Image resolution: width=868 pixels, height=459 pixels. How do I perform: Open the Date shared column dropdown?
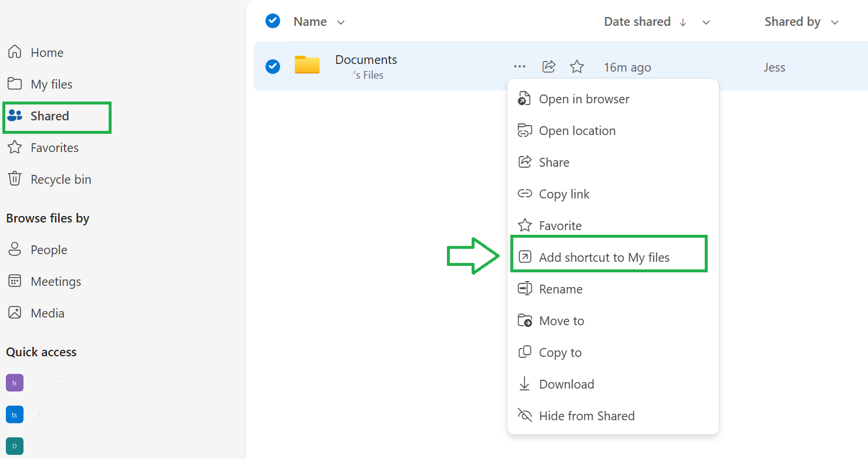[706, 22]
